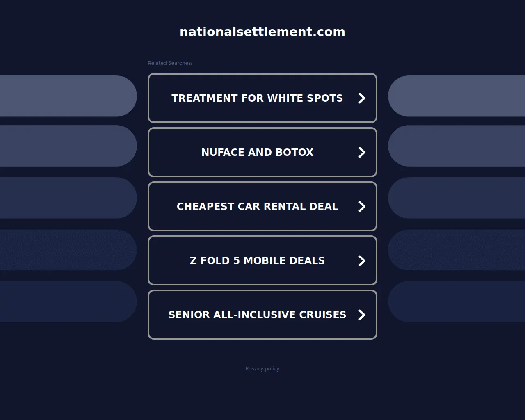The width and height of the screenshot is (525, 420).
Task: Click left rounded bar beside NUFACE AND BOTOX
Action: click(68, 146)
